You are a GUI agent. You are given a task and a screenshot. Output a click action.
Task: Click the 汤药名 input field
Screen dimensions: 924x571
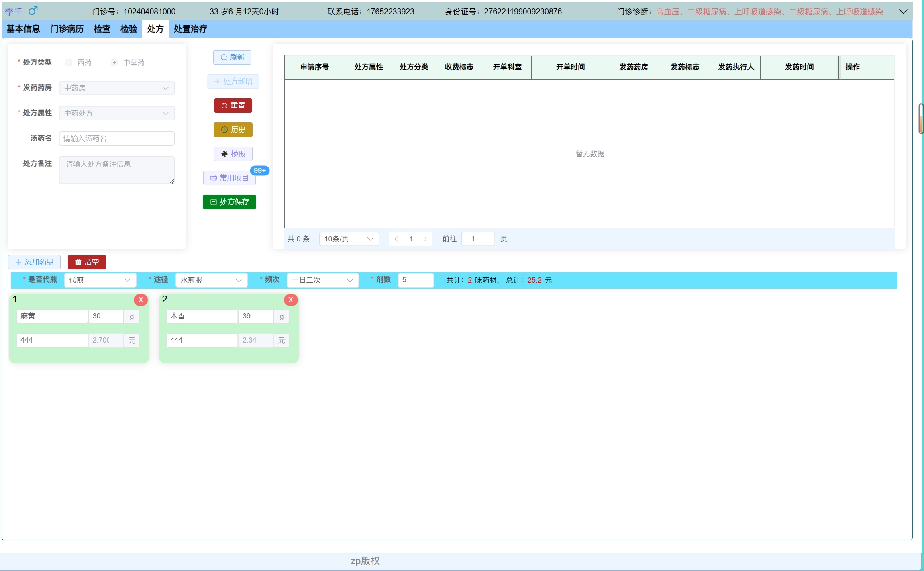pyautogui.click(x=116, y=139)
